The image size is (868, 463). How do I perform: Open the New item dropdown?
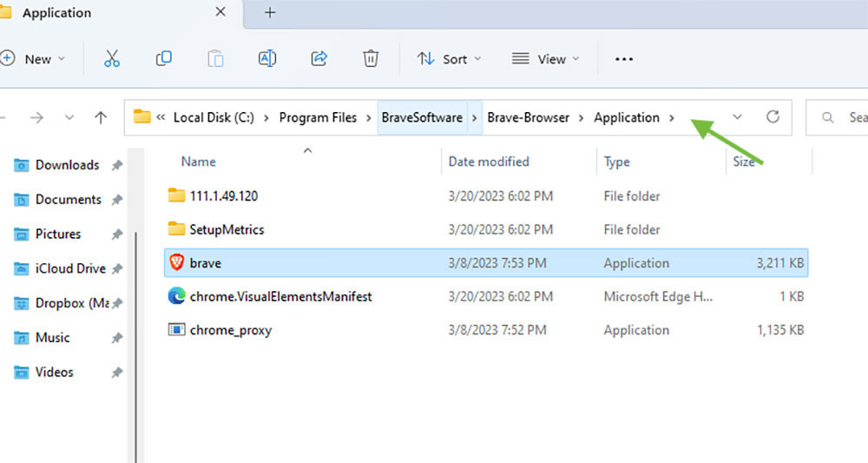click(x=33, y=59)
